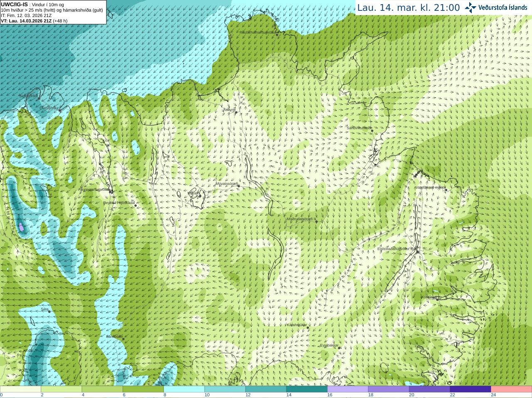Select the Reykir í Fnjóskadal station label

(x=119, y=203)
